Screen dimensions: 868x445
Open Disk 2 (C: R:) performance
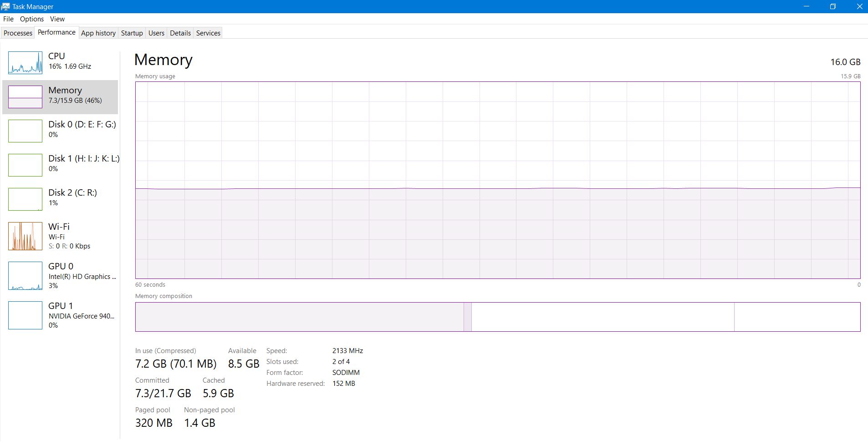pyautogui.click(x=60, y=199)
